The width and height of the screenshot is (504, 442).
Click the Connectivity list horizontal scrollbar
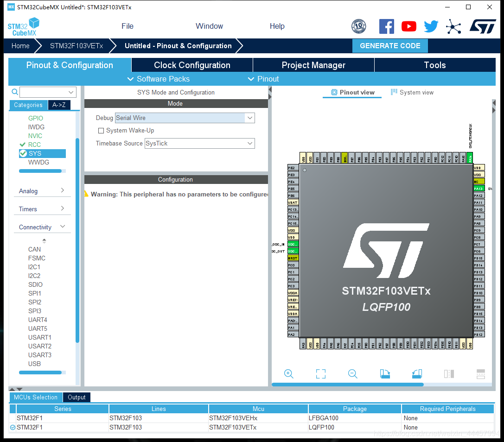tap(40, 373)
